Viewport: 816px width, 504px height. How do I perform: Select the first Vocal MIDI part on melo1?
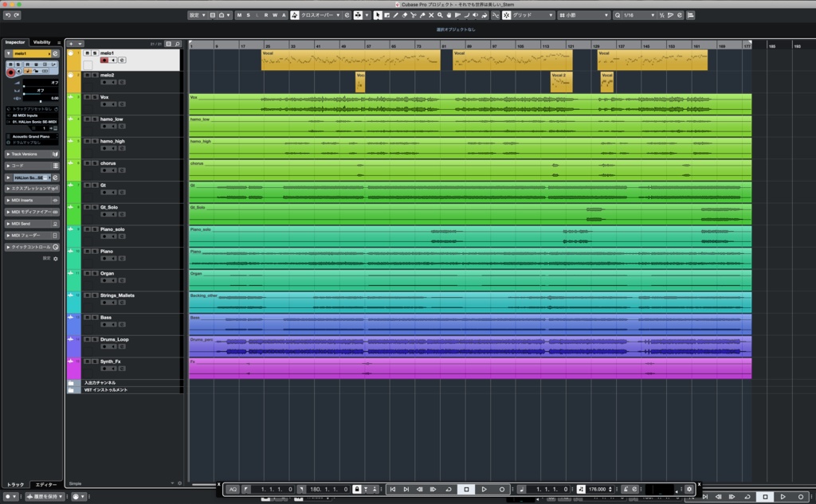point(351,61)
